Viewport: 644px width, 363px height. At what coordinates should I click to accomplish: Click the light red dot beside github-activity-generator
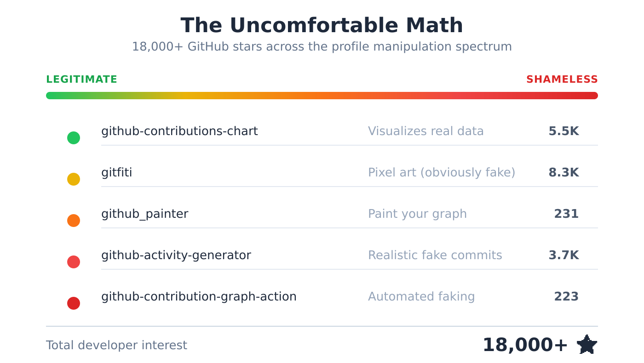(74, 262)
